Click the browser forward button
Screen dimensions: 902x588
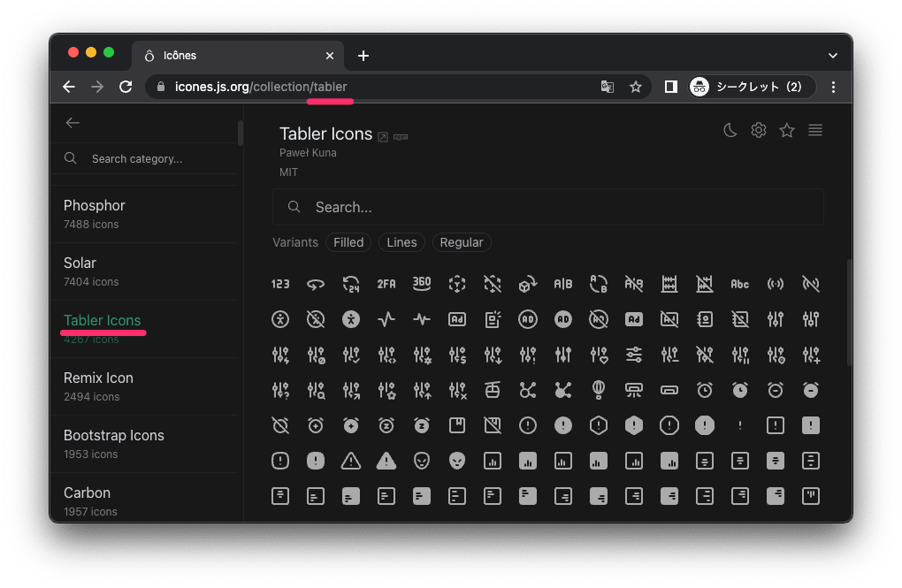[97, 87]
